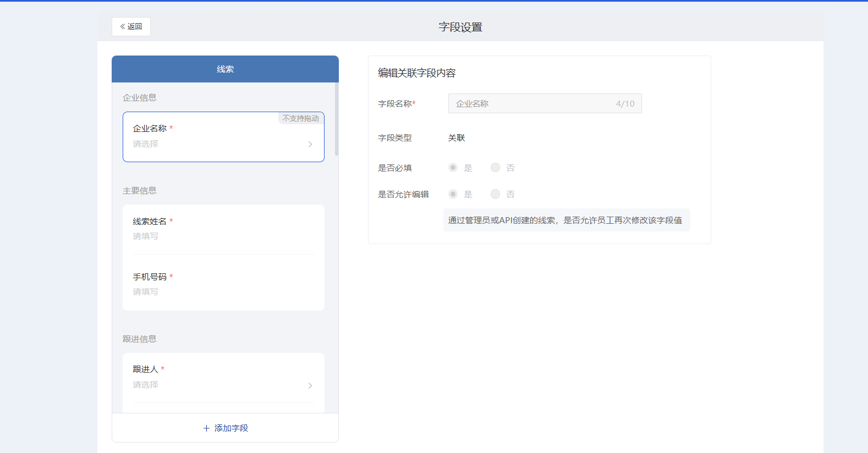Select 是 for 是否允许编辑
This screenshot has width=868, height=453.
(453, 194)
